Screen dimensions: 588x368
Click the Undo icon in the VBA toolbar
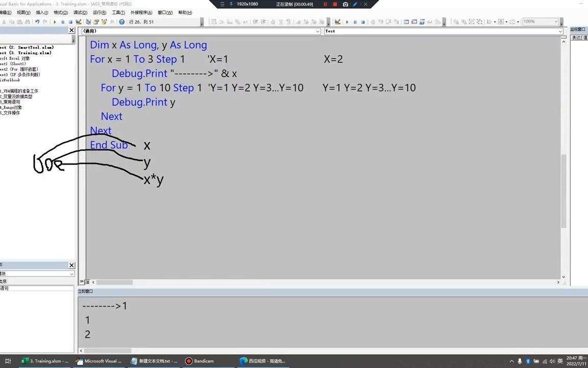click(37, 21)
